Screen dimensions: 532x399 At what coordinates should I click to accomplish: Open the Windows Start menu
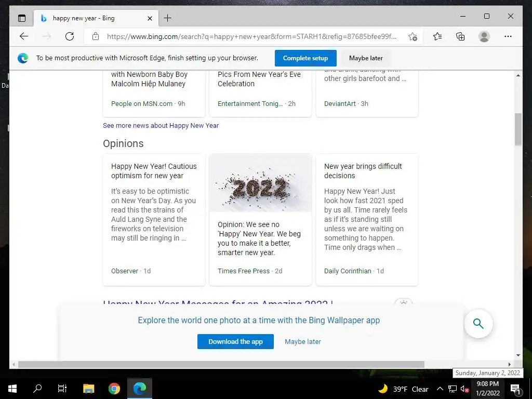click(x=12, y=389)
